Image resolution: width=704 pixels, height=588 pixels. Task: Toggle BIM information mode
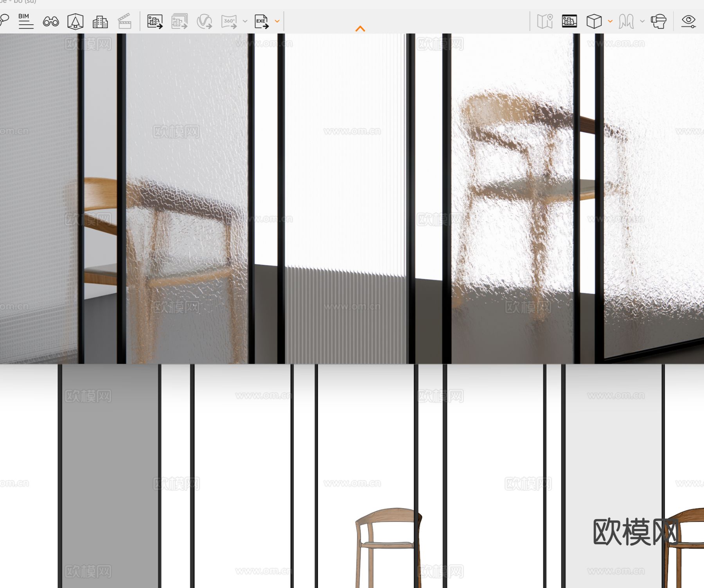(x=26, y=21)
